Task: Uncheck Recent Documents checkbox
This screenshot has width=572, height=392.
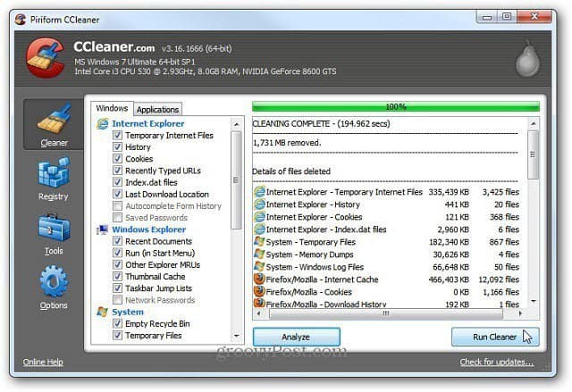Action: (117, 241)
